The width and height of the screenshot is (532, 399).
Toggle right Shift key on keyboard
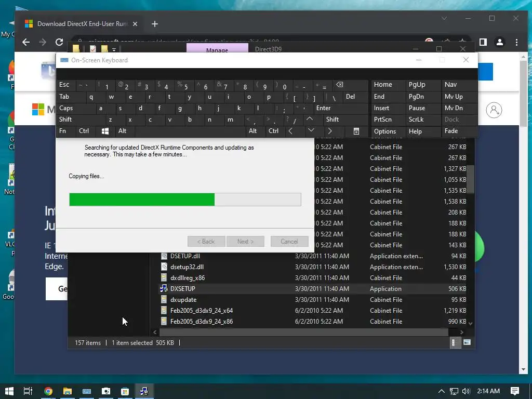click(x=345, y=119)
